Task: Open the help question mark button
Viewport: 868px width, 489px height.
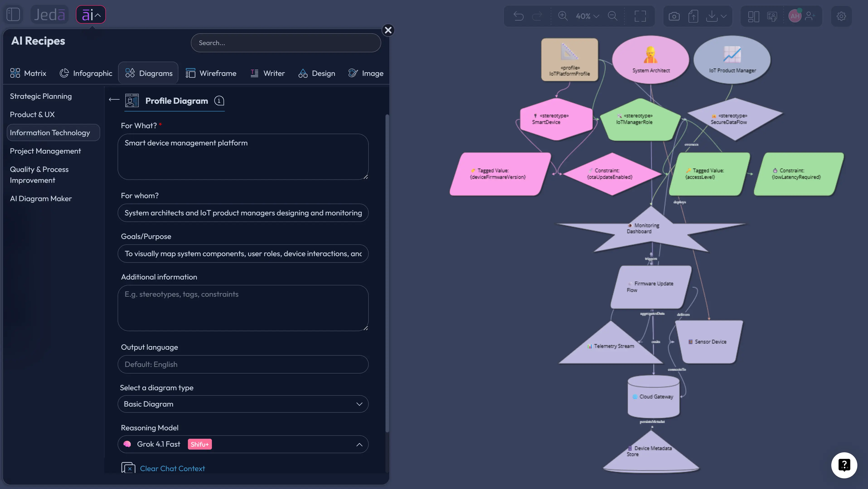Action: pyautogui.click(x=844, y=465)
